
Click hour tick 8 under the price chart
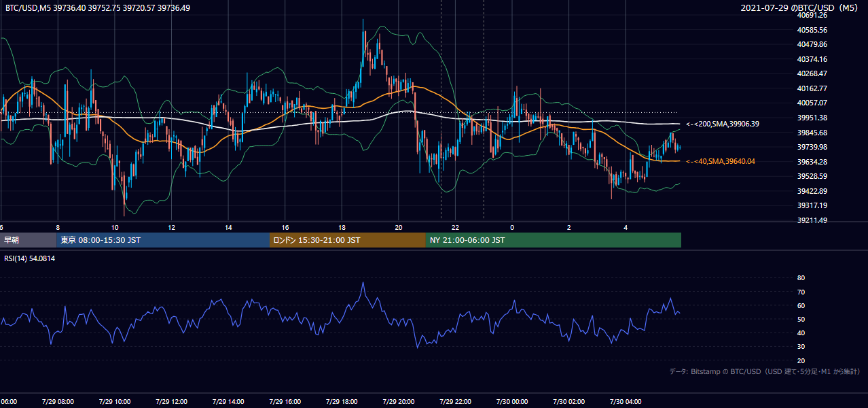[x=58, y=228]
